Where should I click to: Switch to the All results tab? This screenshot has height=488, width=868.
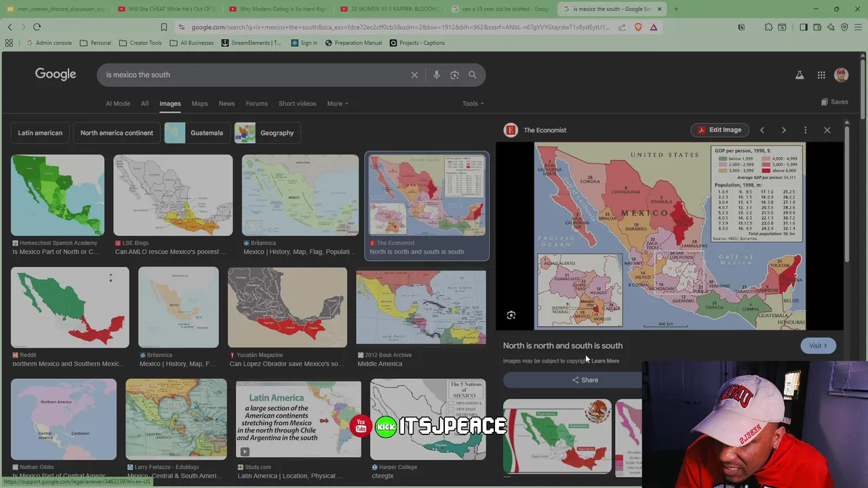pyautogui.click(x=144, y=104)
